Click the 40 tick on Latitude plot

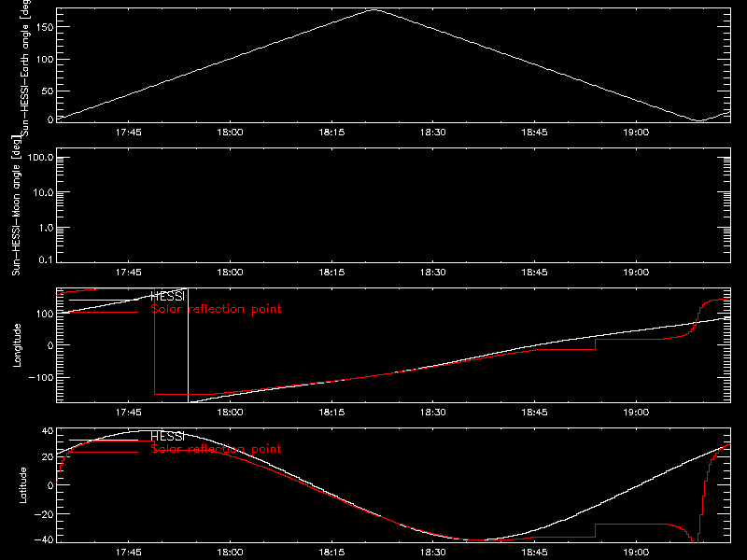(49, 431)
